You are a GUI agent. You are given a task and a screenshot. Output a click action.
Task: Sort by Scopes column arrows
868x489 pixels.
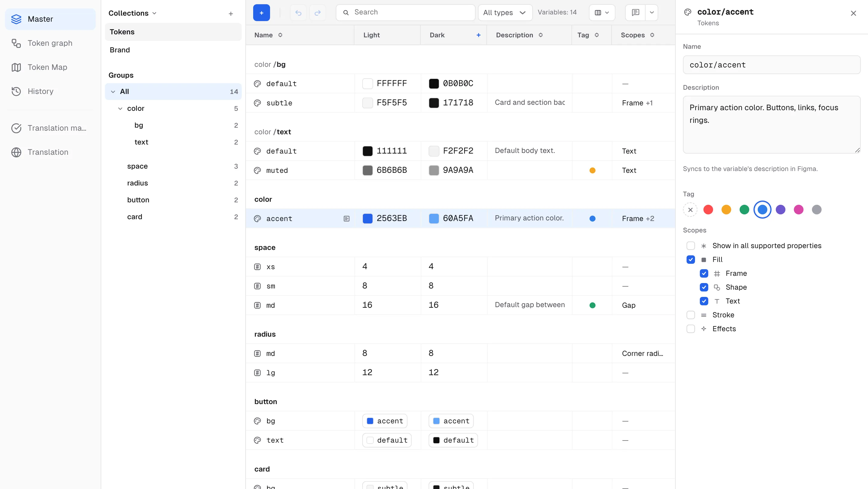pos(652,35)
